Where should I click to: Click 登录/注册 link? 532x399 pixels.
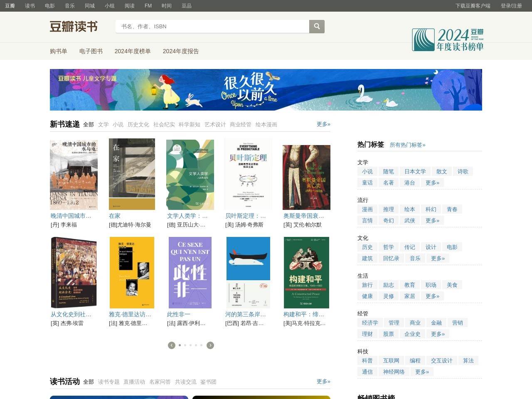click(x=511, y=6)
